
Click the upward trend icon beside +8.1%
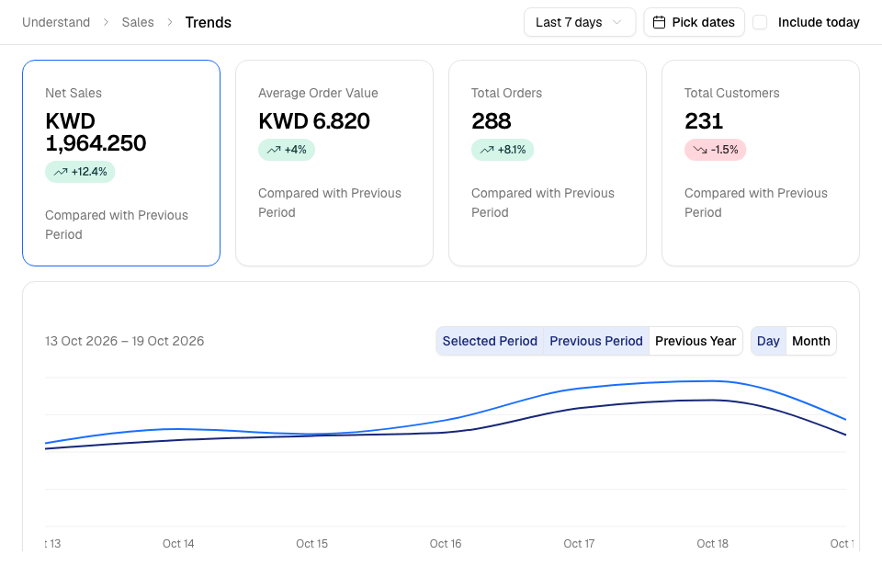pyautogui.click(x=487, y=151)
